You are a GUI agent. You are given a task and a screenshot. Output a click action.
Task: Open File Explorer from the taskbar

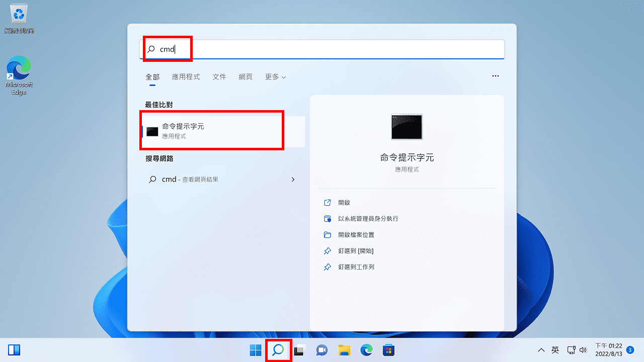click(344, 350)
